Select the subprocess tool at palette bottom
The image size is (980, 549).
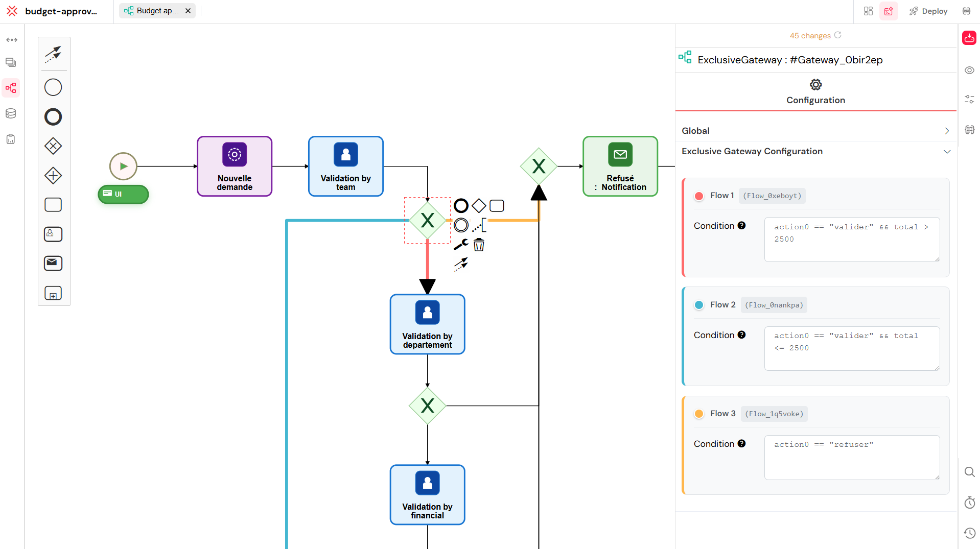(x=53, y=293)
